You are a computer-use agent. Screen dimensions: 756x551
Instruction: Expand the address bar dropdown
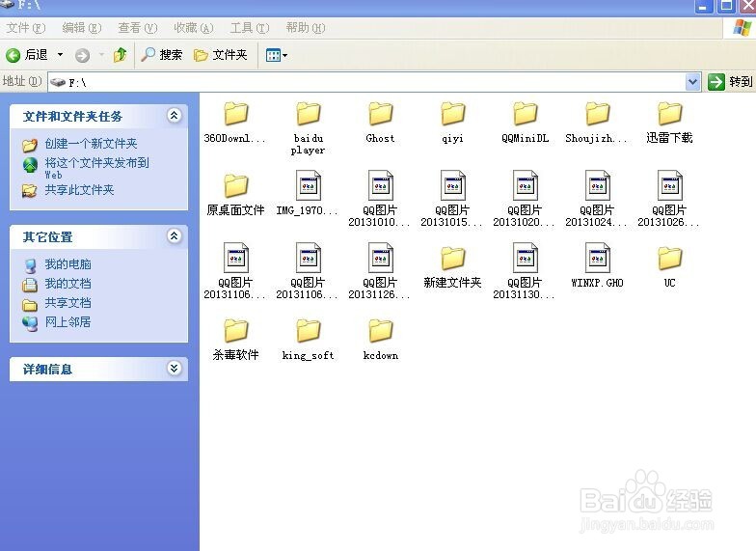tap(692, 82)
